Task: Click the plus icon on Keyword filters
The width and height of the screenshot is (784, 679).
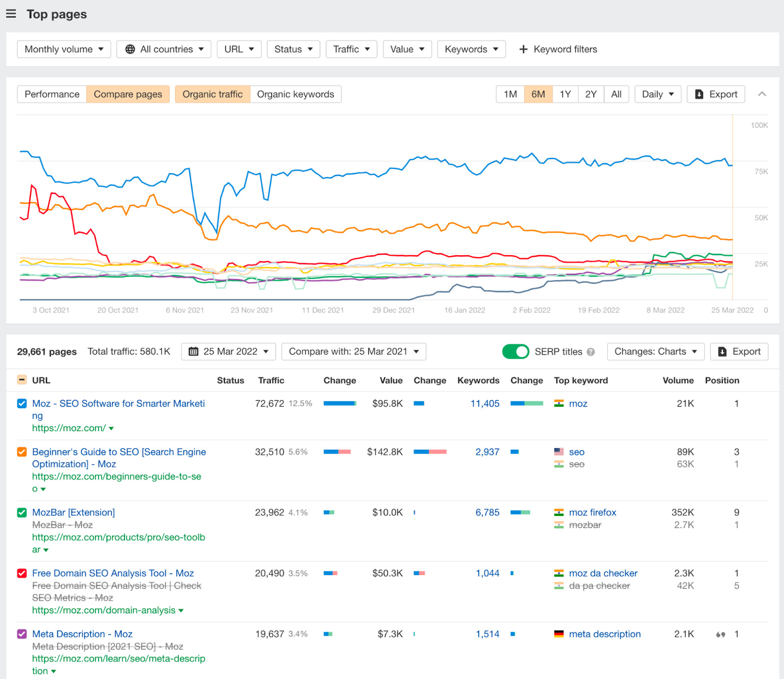Action: click(x=523, y=49)
